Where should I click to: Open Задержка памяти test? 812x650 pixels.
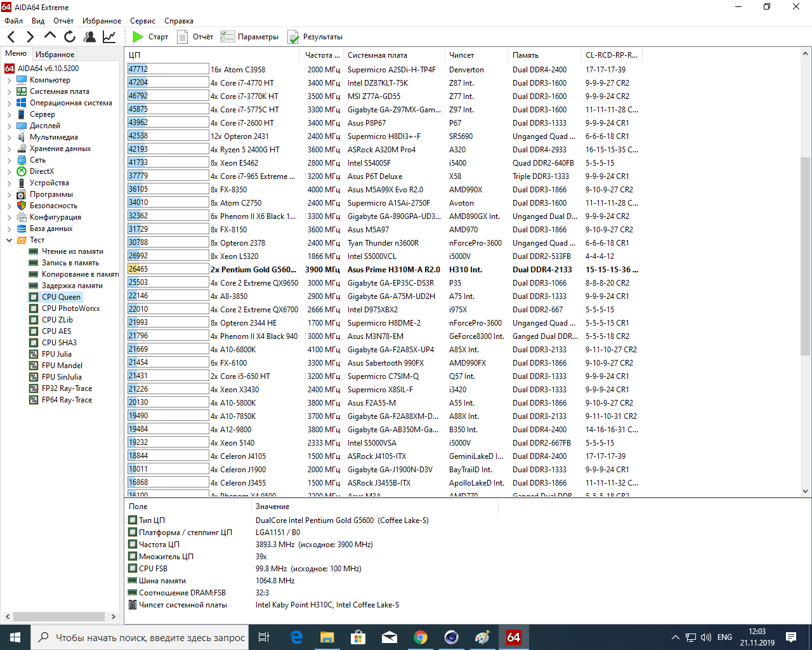(72, 286)
